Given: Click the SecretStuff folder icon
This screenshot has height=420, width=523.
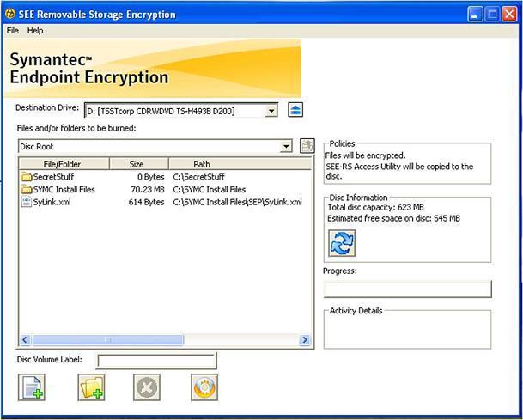Looking at the screenshot, I should click(x=27, y=177).
